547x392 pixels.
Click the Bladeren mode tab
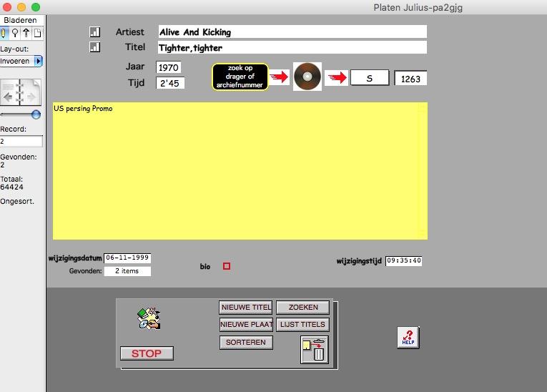[20, 20]
